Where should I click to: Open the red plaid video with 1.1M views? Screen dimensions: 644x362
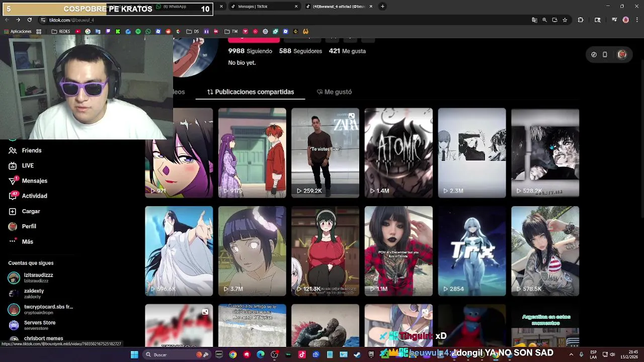click(398, 251)
